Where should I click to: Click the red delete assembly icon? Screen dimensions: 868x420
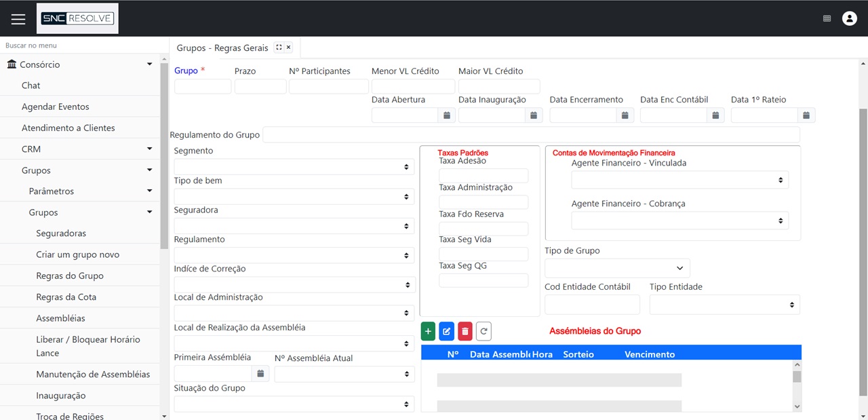click(x=465, y=331)
